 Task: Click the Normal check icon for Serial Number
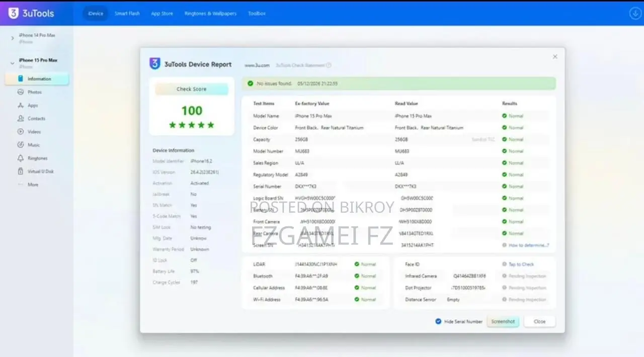pos(504,186)
